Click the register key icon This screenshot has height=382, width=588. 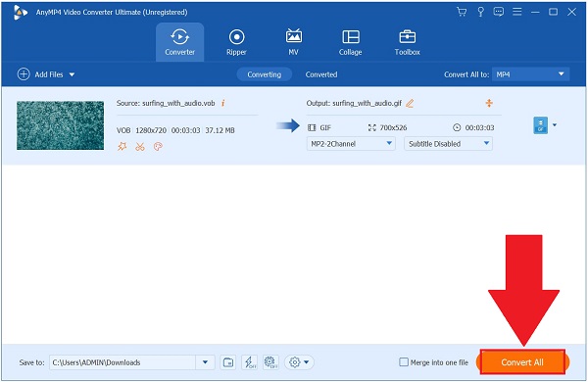pos(480,12)
